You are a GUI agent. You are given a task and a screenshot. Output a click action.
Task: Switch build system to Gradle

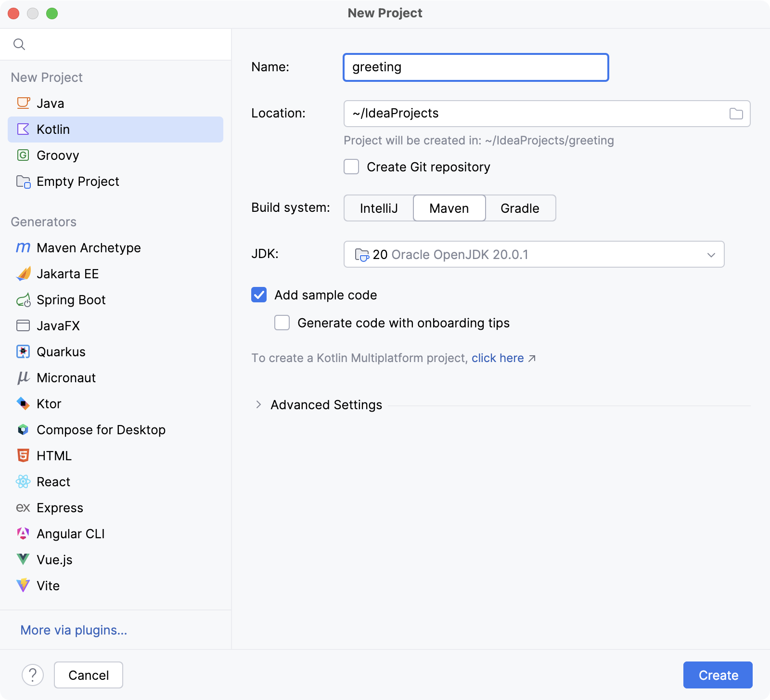tap(520, 208)
